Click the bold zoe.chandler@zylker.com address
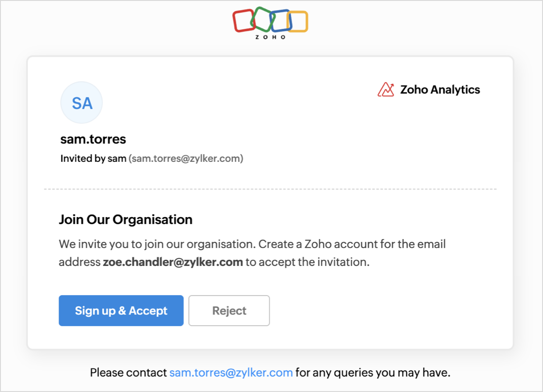The width and height of the screenshot is (543, 392). pos(173,262)
